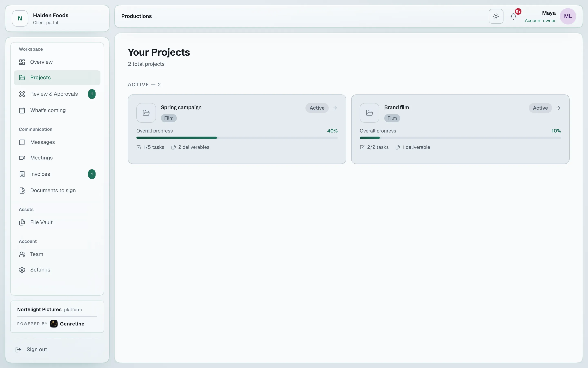Click the Film tag on Spring campaign
This screenshot has width=588, height=368.
tap(169, 118)
